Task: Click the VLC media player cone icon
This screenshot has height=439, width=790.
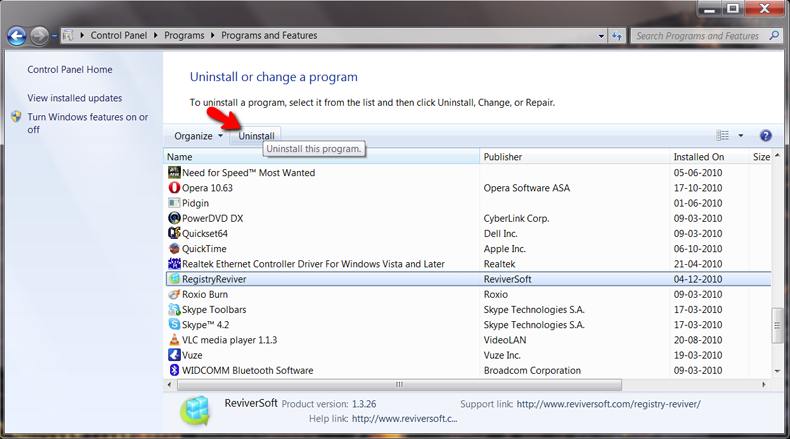Action: point(174,339)
